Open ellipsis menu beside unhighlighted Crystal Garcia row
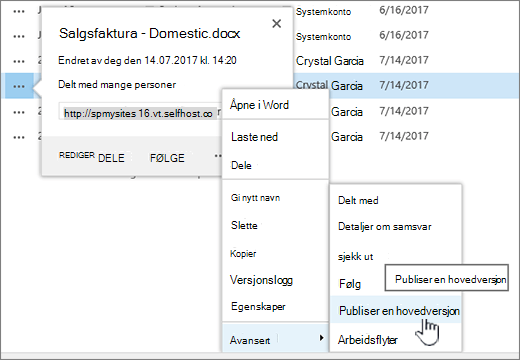520x360 pixels. (19, 61)
